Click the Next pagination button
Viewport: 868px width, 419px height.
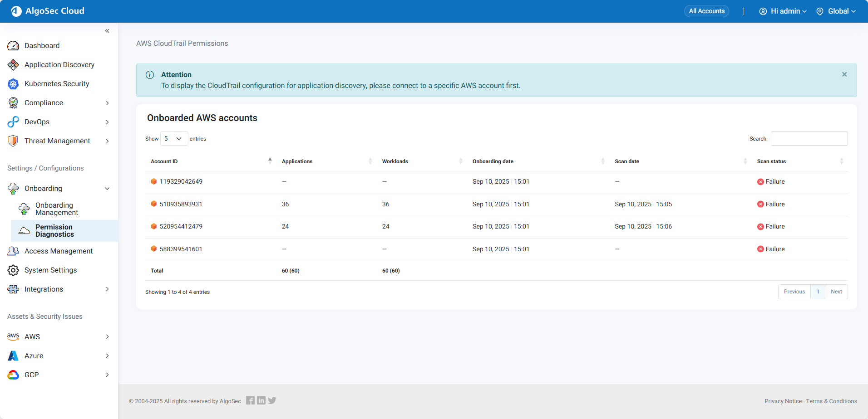coord(836,292)
